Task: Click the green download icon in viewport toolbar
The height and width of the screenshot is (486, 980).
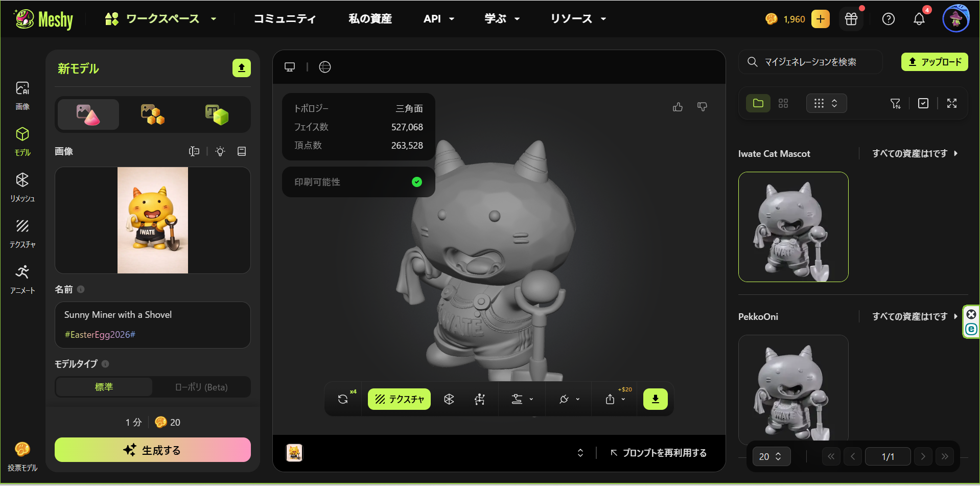Action: click(x=655, y=399)
